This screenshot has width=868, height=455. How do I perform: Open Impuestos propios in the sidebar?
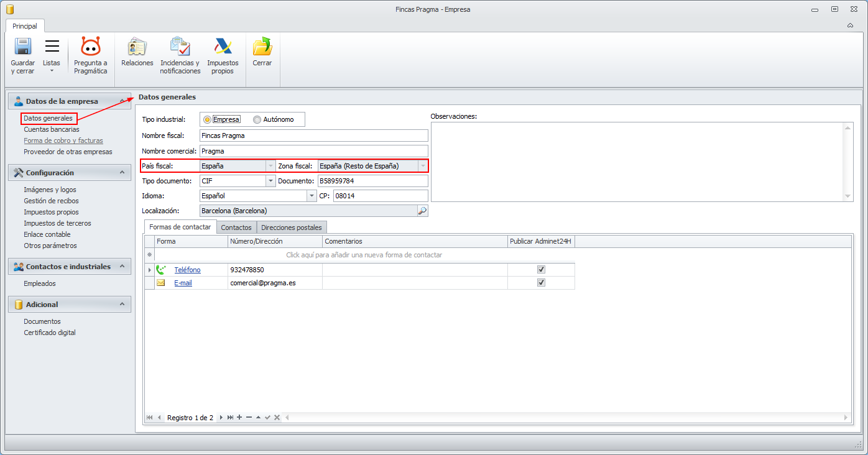(x=51, y=212)
